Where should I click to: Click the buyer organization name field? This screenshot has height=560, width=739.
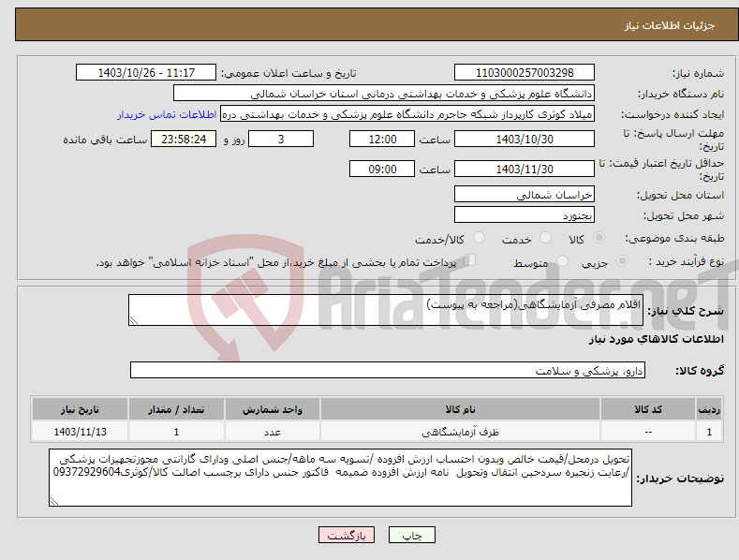coord(384,93)
